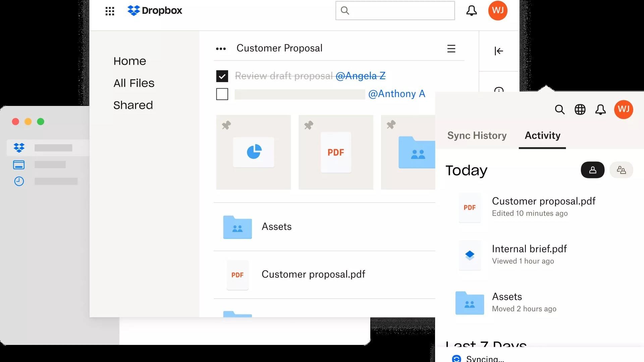Click the search icon in the activity panel
The image size is (644, 362).
tap(559, 110)
